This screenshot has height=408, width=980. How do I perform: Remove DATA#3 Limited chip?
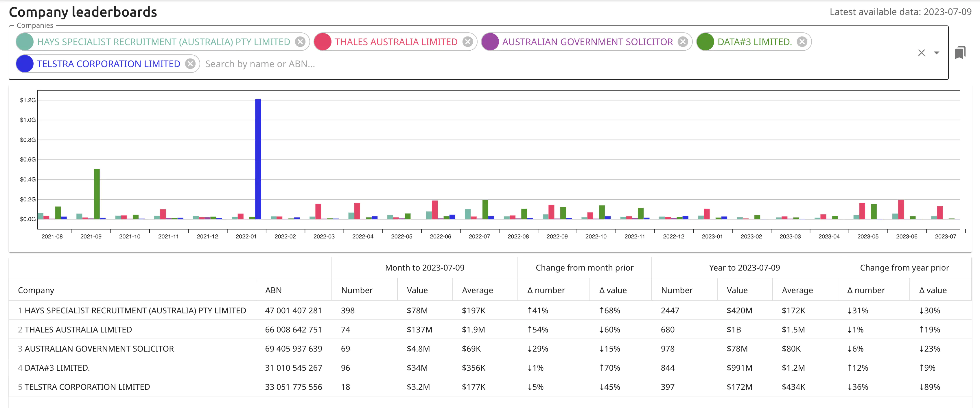(802, 42)
